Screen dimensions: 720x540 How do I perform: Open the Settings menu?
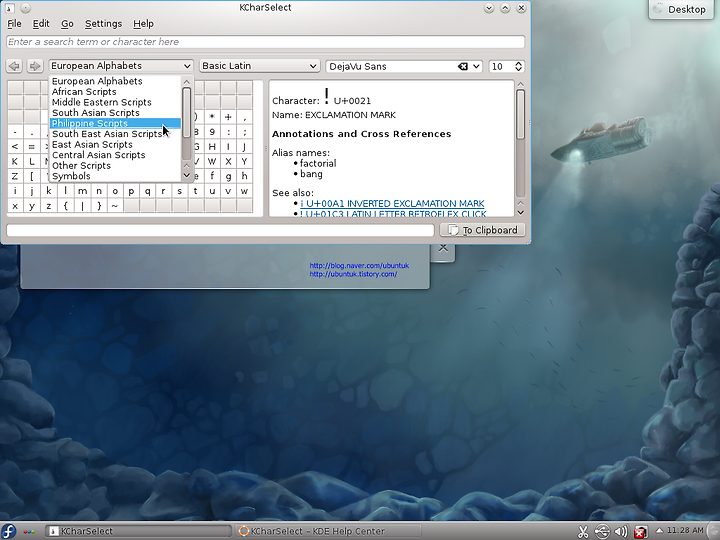click(x=103, y=24)
